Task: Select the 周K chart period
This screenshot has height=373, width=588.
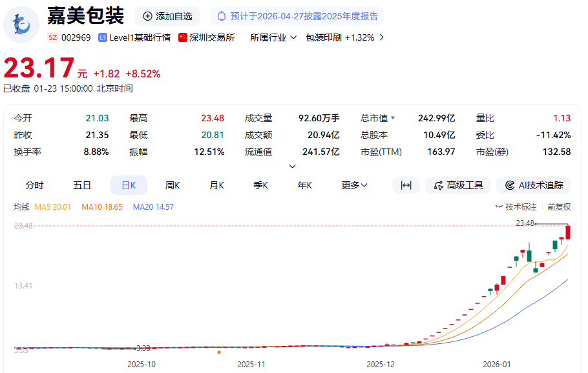Action: pos(173,185)
